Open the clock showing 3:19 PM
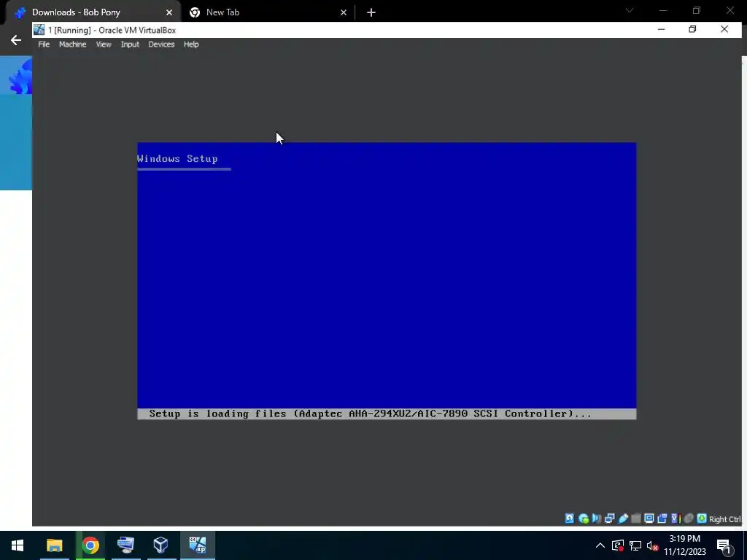Image resolution: width=747 pixels, height=560 pixels. (685, 545)
